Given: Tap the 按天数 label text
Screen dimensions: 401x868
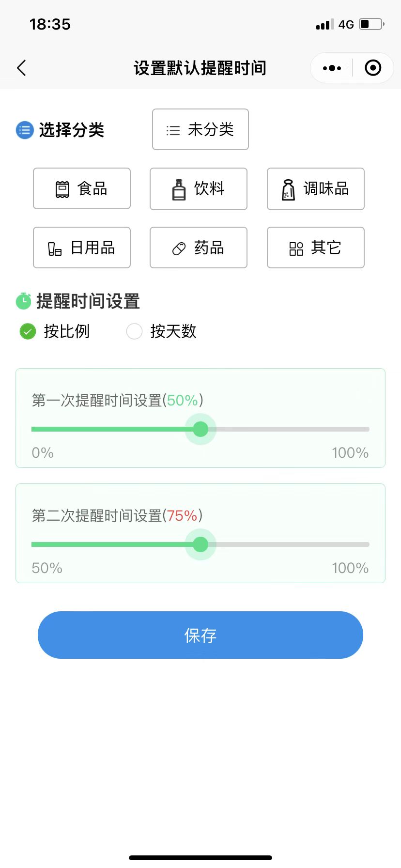Looking at the screenshot, I should coord(173,332).
